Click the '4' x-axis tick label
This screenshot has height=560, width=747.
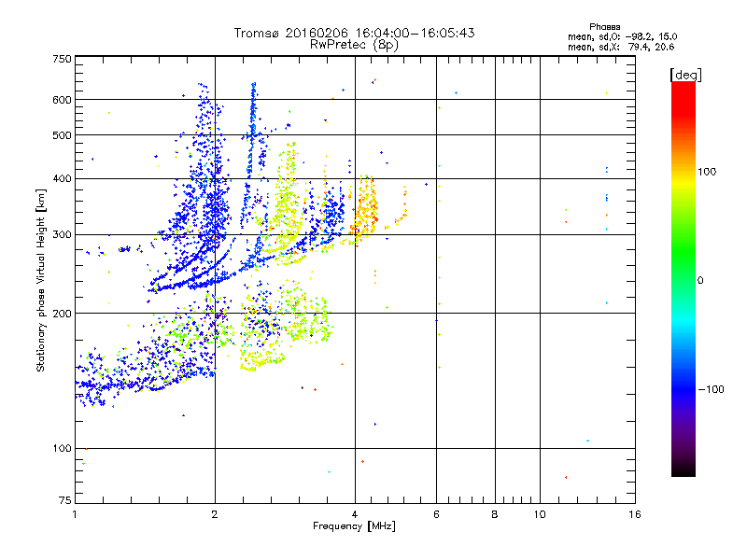pyautogui.click(x=355, y=514)
